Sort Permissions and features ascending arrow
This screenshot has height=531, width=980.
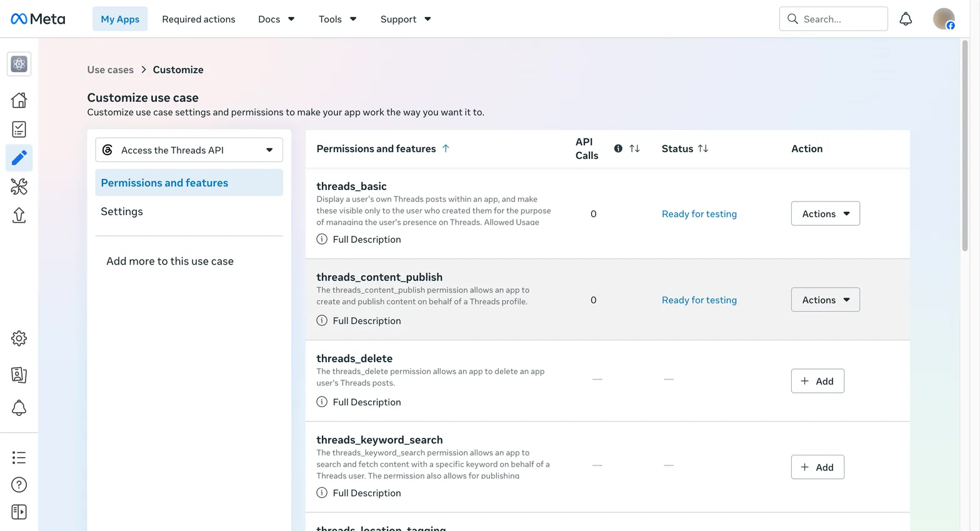pyautogui.click(x=446, y=148)
